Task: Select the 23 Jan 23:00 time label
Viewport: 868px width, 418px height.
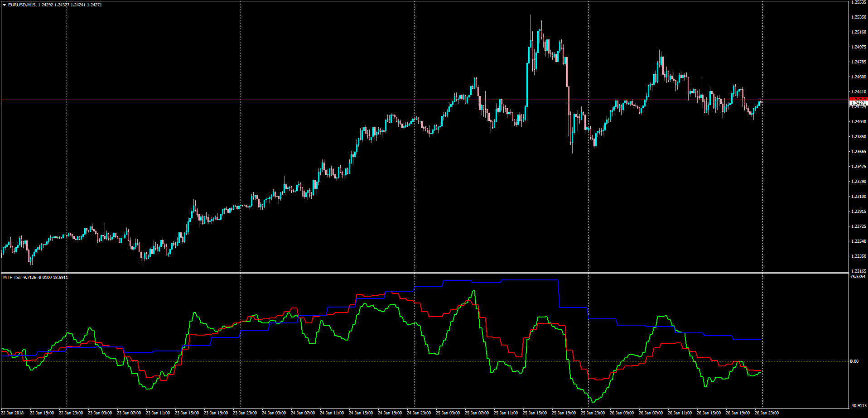Action: click(x=245, y=413)
